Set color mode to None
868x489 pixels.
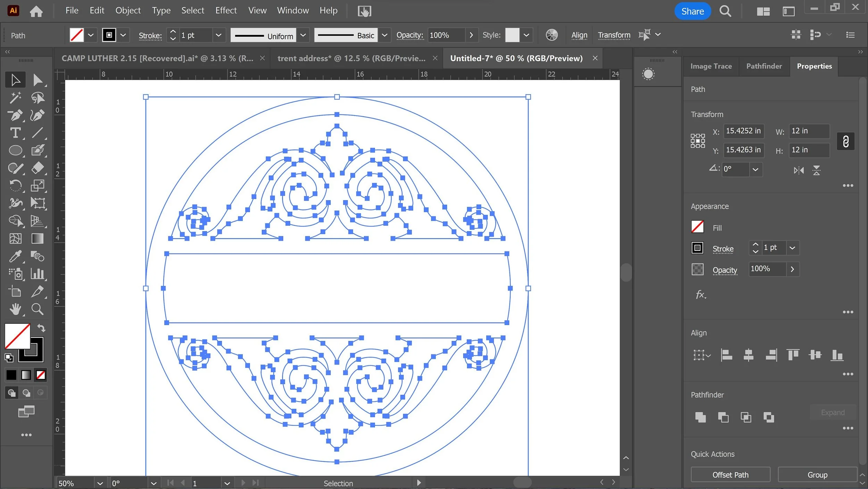[x=41, y=375]
